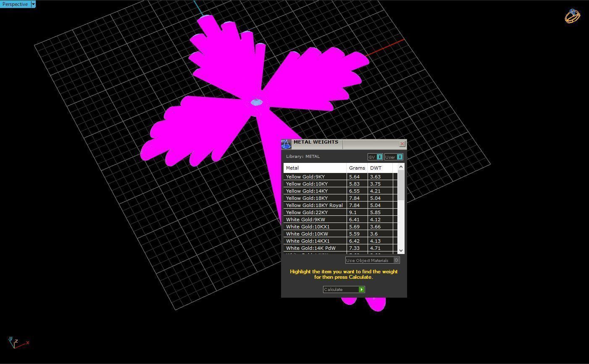Click the 4.71 DWT value
This screenshot has height=364, width=589.
click(375, 248)
